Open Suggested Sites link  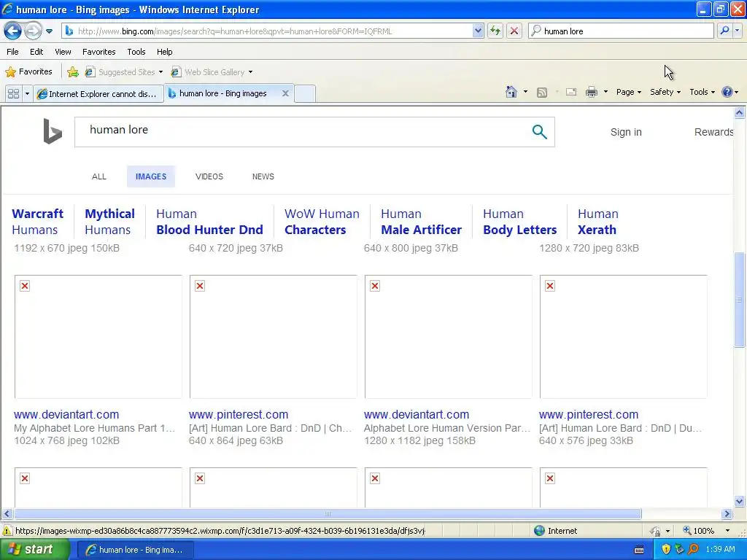(x=124, y=72)
